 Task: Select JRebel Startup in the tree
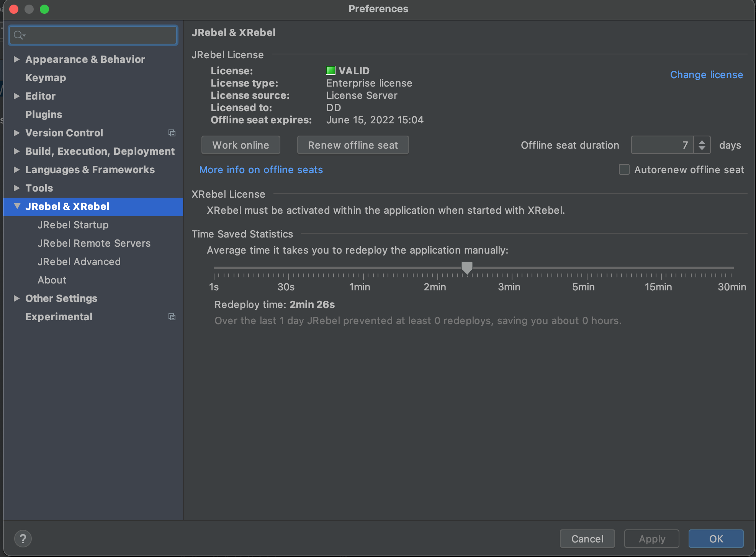[73, 225]
